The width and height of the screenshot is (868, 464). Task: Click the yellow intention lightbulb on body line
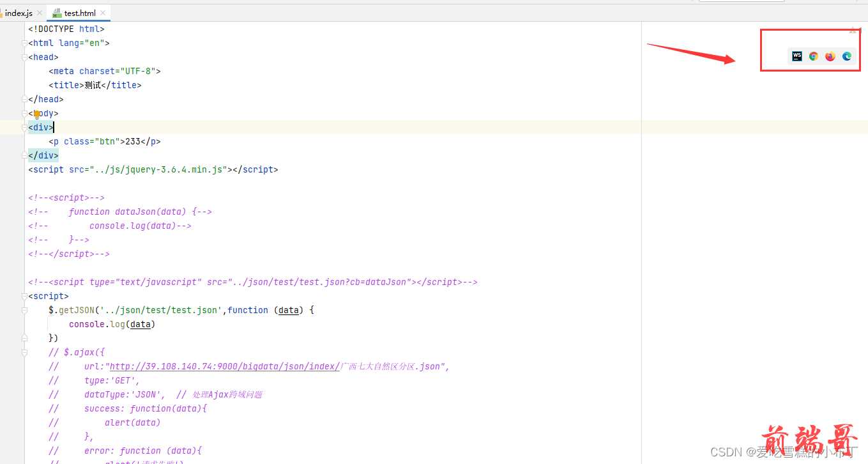tap(37, 114)
